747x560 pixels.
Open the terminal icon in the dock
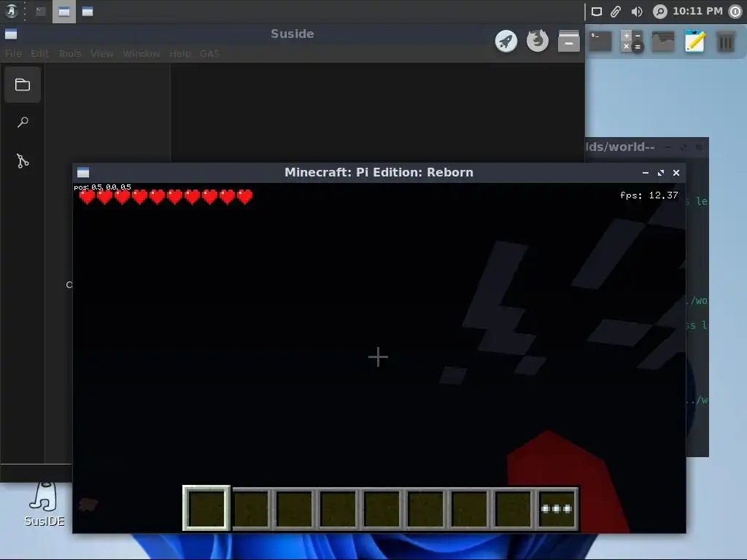(600, 41)
